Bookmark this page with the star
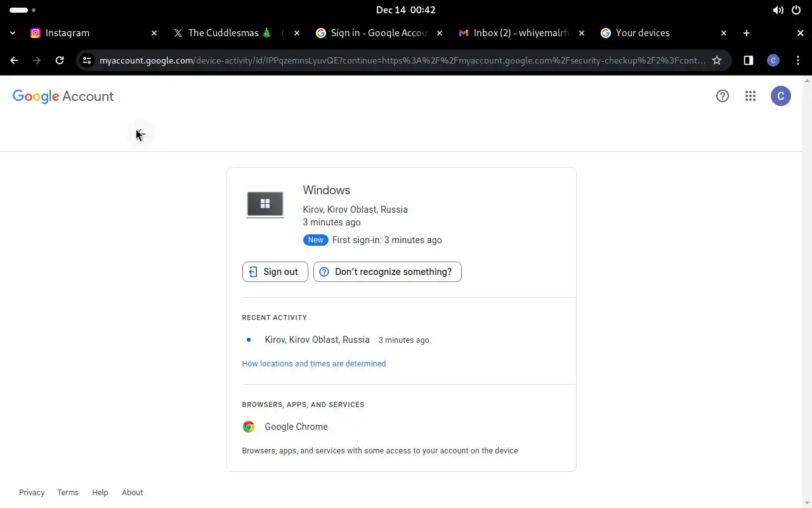 717,60
